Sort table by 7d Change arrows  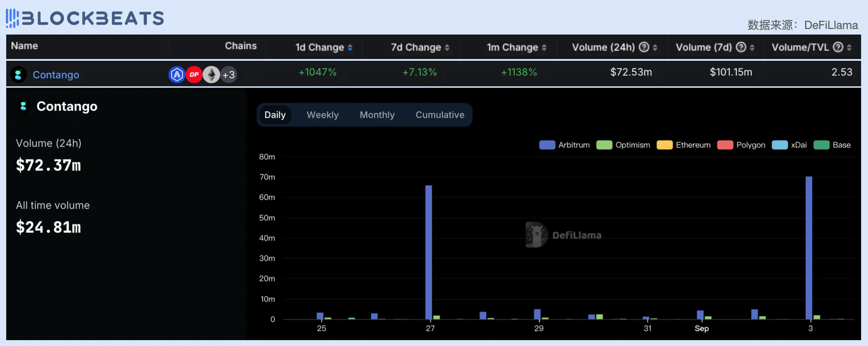(x=447, y=48)
